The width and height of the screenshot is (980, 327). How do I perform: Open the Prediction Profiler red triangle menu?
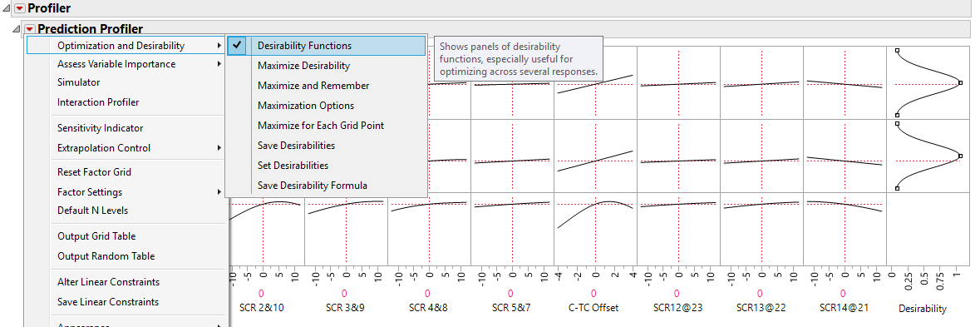point(30,29)
